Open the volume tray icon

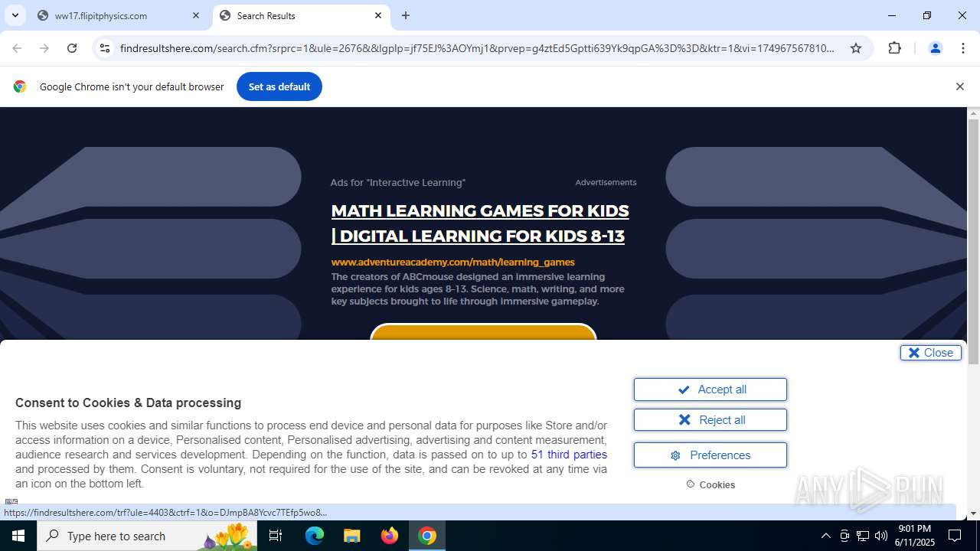[881, 536]
